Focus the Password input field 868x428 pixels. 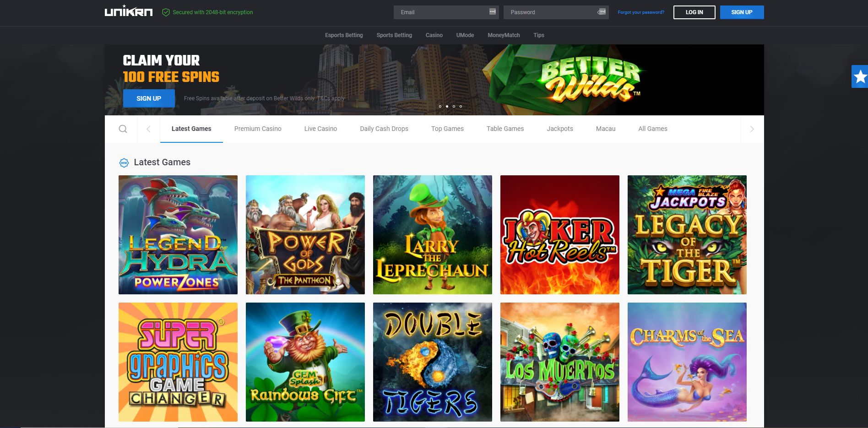pyautogui.click(x=556, y=12)
